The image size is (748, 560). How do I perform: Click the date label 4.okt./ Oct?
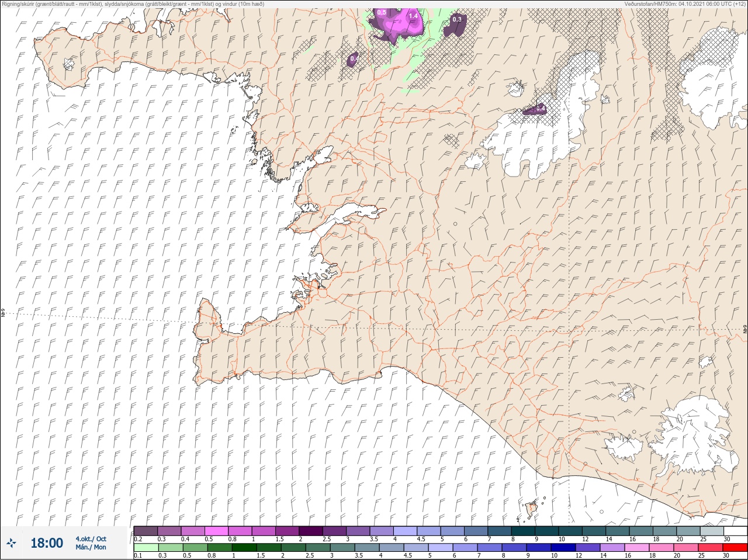(91, 539)
